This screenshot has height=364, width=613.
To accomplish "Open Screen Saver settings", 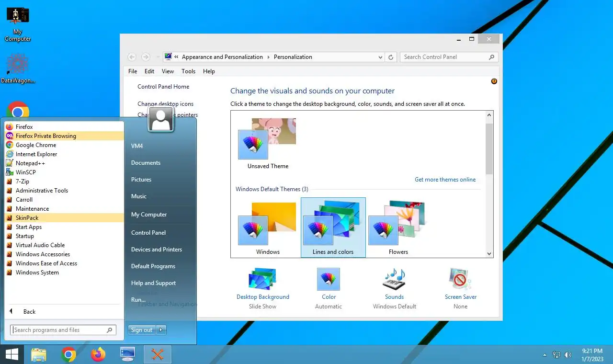I will tap(461, 288).
